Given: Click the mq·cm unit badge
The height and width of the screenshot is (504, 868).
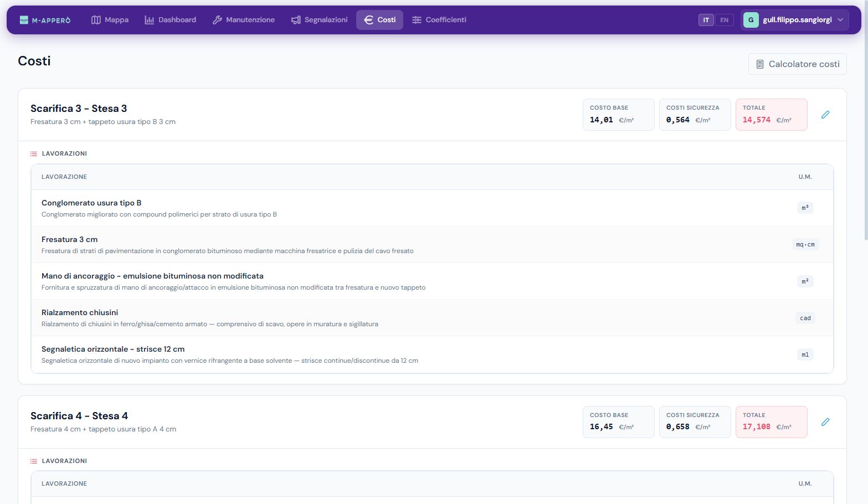Looking at the screenshot, I should (805, 245).
